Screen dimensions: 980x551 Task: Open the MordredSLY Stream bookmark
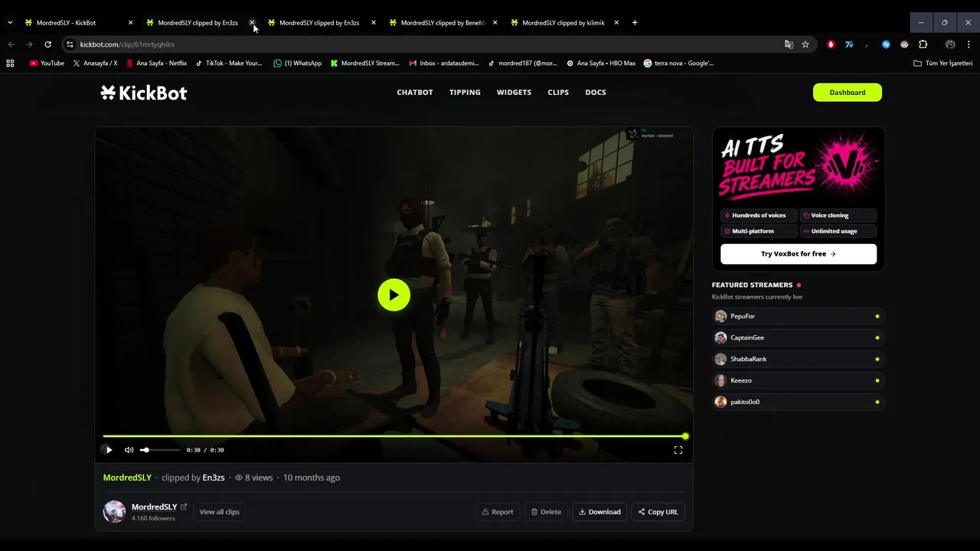[x=364, y=64]
